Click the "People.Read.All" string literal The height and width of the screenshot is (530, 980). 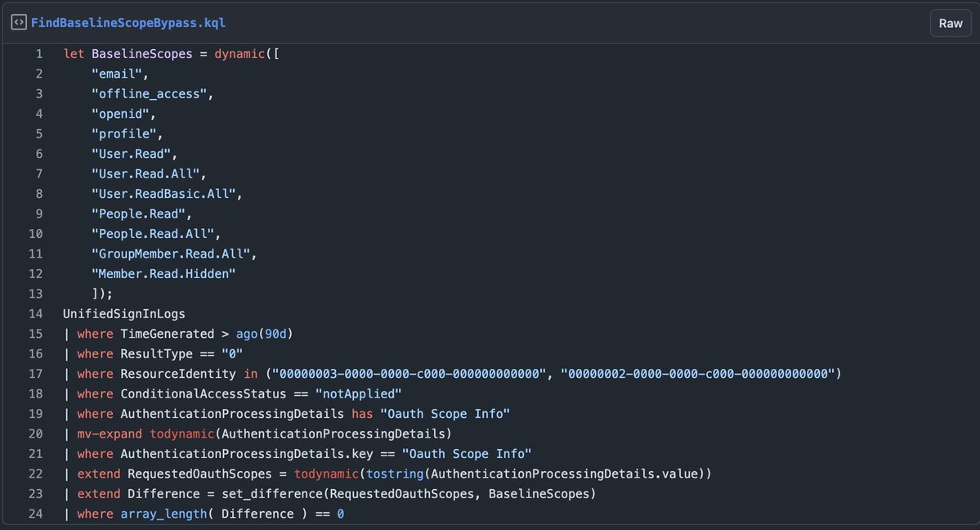(x=153, y=234)
